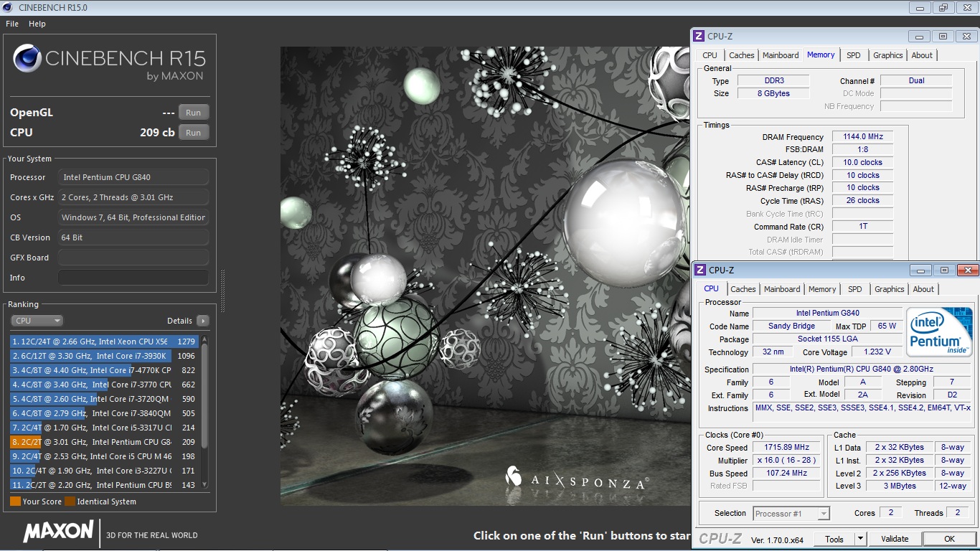Click the ranking scrollbar up arrow

(x=204, y=339)
